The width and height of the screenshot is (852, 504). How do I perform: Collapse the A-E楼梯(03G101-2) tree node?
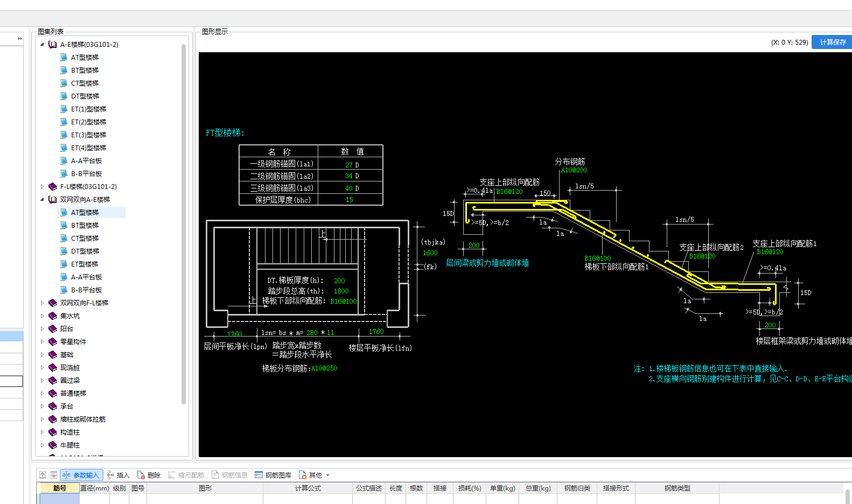point(42,45)
